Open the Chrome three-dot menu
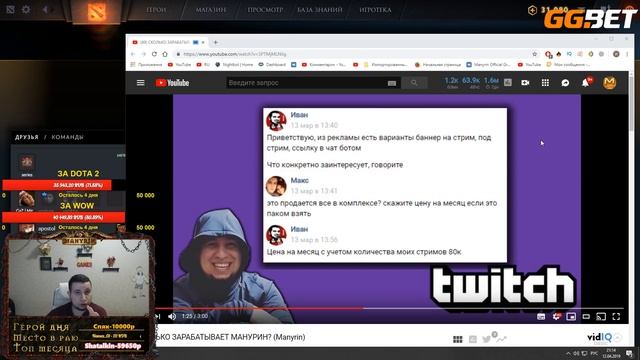640x360 pixels. 627,54
